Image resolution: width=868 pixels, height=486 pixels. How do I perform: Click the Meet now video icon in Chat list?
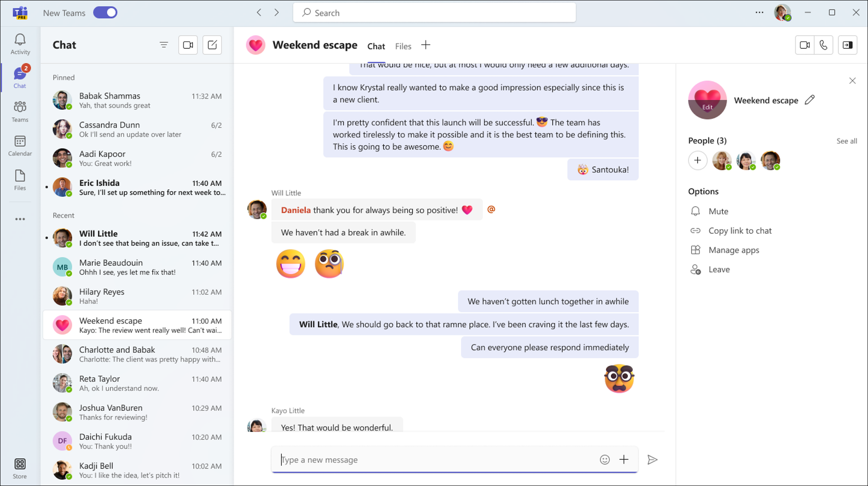(x=188, y=45)
